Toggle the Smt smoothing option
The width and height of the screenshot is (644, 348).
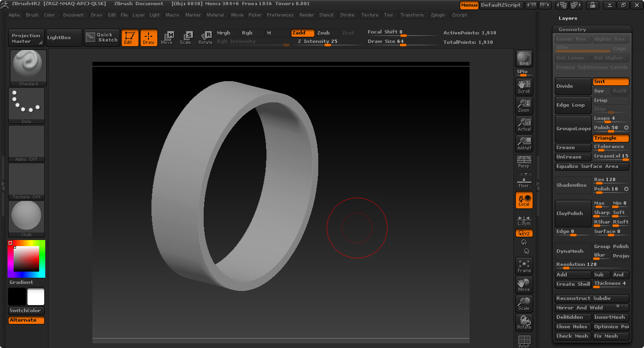point(611,82)
